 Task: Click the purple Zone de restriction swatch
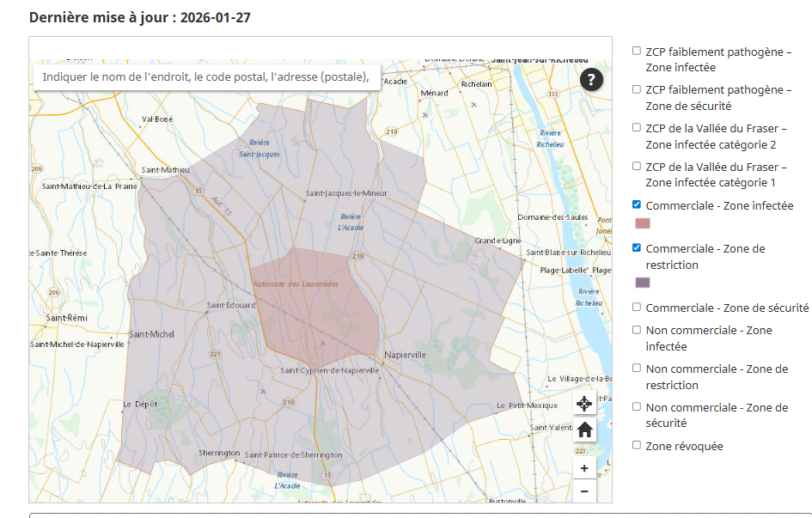(642, 283)
